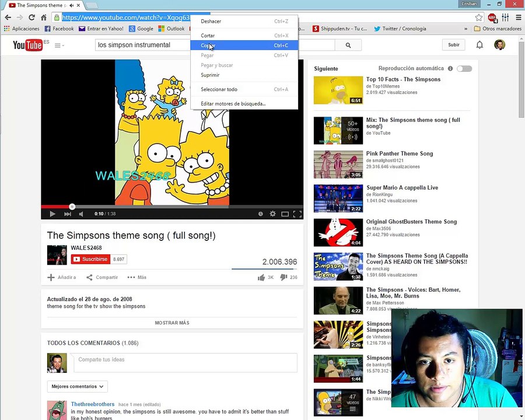Reload the page with the refresh icon
525x420 pixels.
[x=32, y=17]
